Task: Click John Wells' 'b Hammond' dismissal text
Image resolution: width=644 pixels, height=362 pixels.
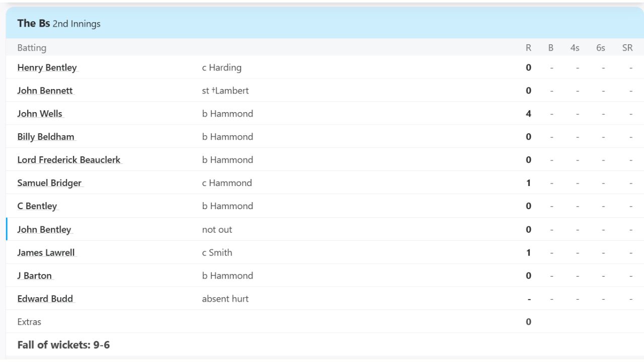Action: pyautogui.click(x=227, y=114)
